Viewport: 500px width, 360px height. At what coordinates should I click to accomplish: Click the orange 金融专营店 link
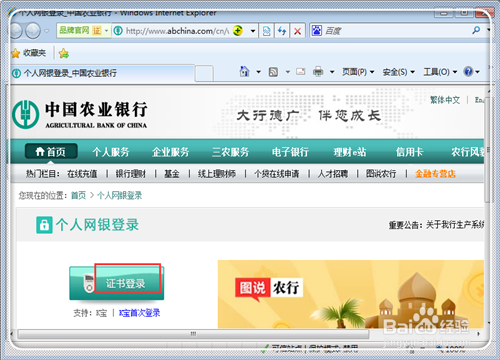(435, 174)
